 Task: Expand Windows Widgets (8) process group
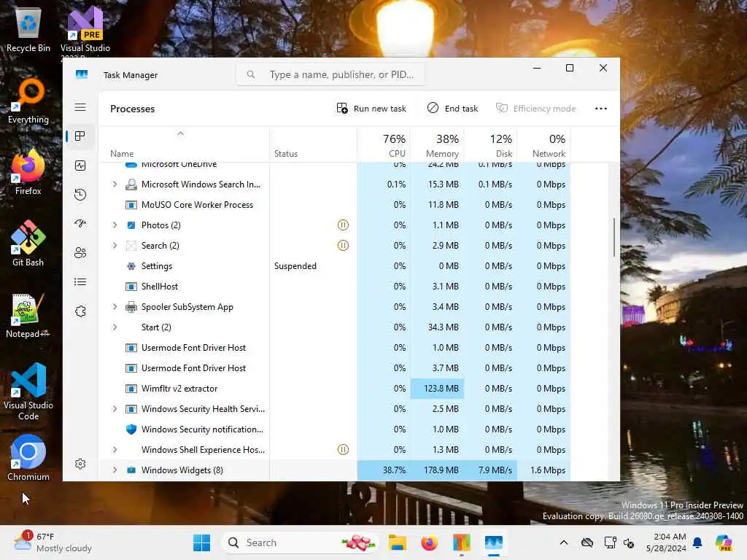tap(115, 470)
